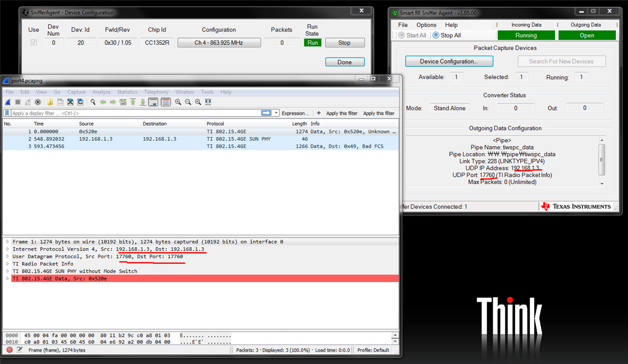Zoom out packet text
The height and width of the screenshot is (364, 628).
188,102
